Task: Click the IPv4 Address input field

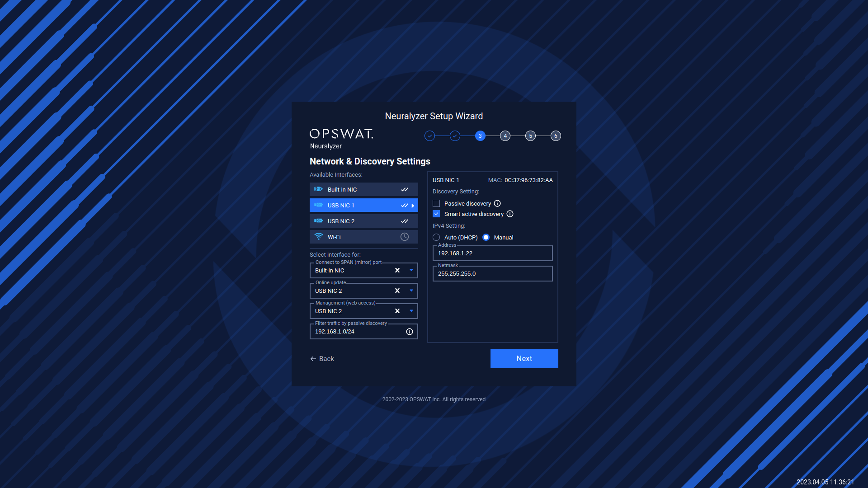Action: (x=493, y=253)
